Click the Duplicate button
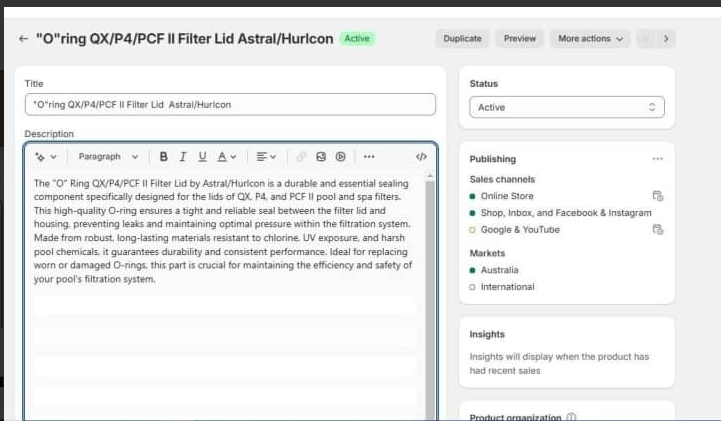The width and height of the screenshot is (721, 421). [462, 39]
